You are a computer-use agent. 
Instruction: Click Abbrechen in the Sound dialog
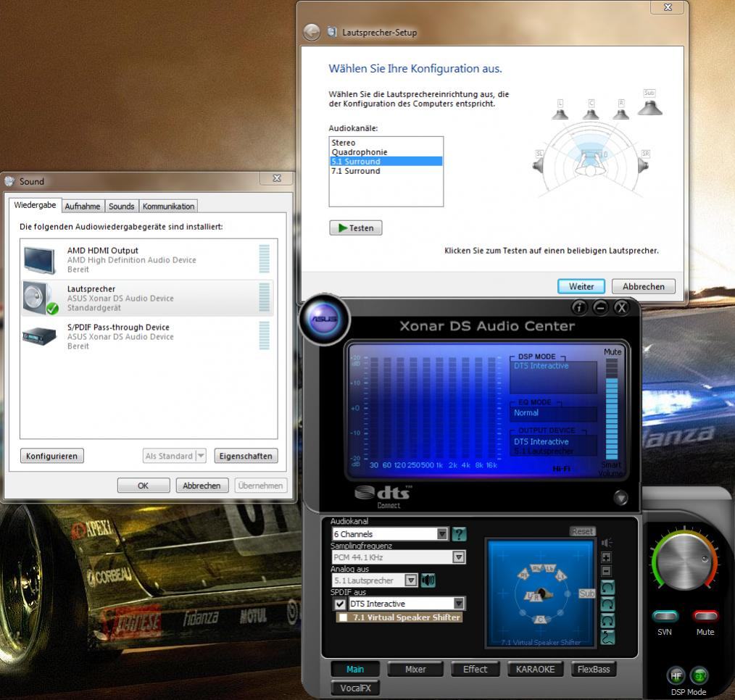(x=202, y=486)
